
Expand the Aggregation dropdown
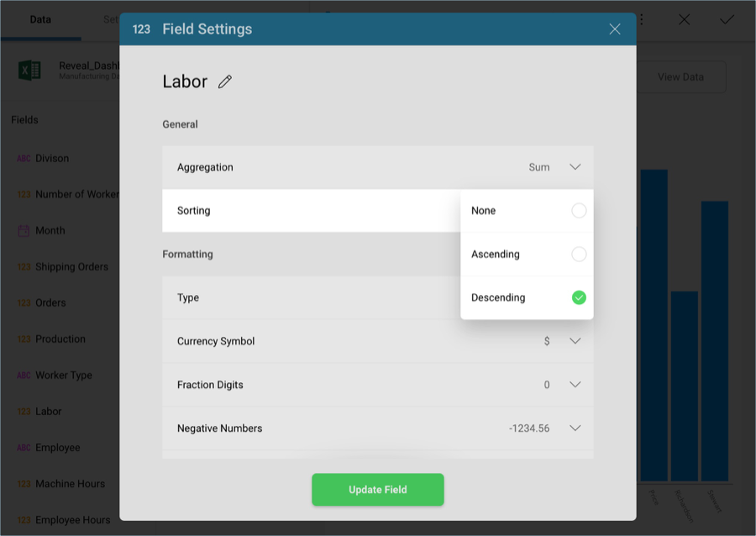click(575, 167)
